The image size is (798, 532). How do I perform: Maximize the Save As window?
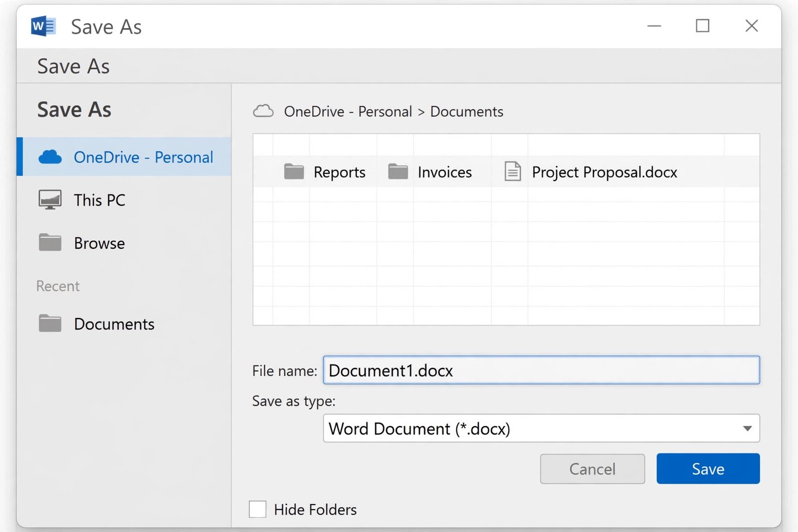tap(702, 26)
